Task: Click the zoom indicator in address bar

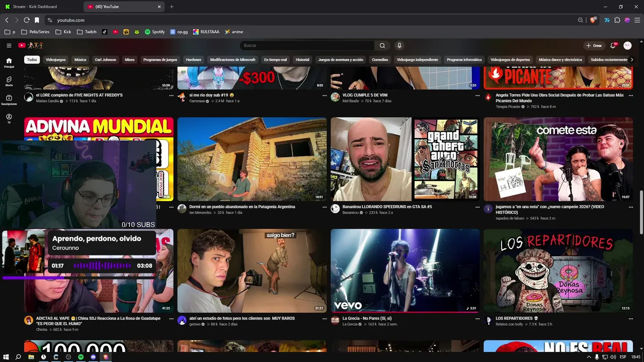Action: tap(581, 20)
